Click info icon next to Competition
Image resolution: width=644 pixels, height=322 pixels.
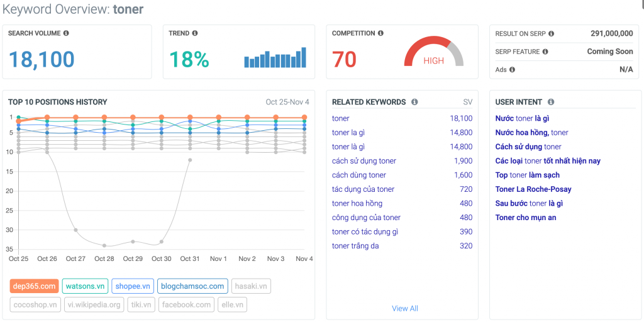(x=380, y=33)
